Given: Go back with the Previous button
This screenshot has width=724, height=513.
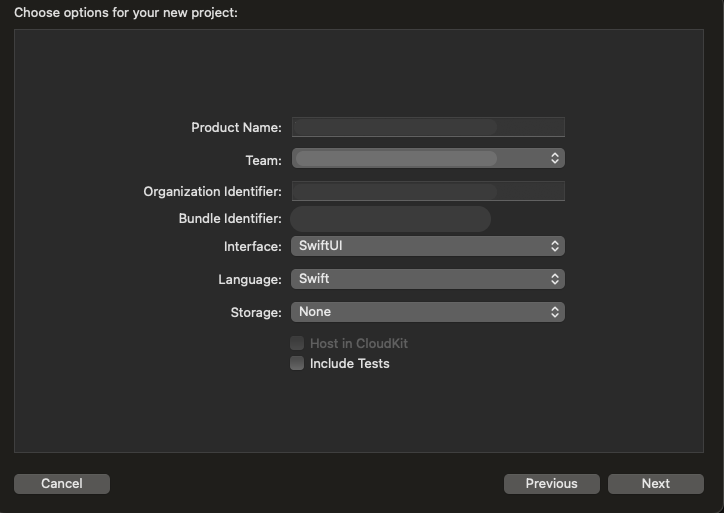Looking at the screenshot, I should pyautogui.click(x=551, y=484).
